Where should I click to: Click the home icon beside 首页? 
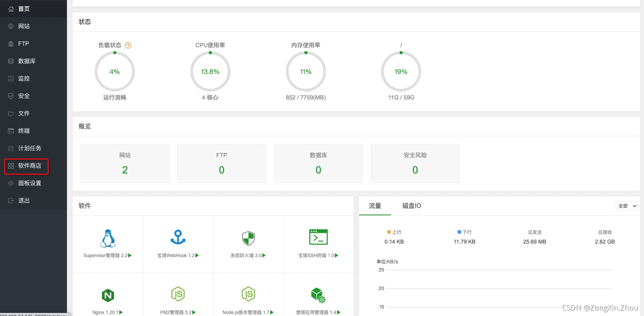[11, 9]
